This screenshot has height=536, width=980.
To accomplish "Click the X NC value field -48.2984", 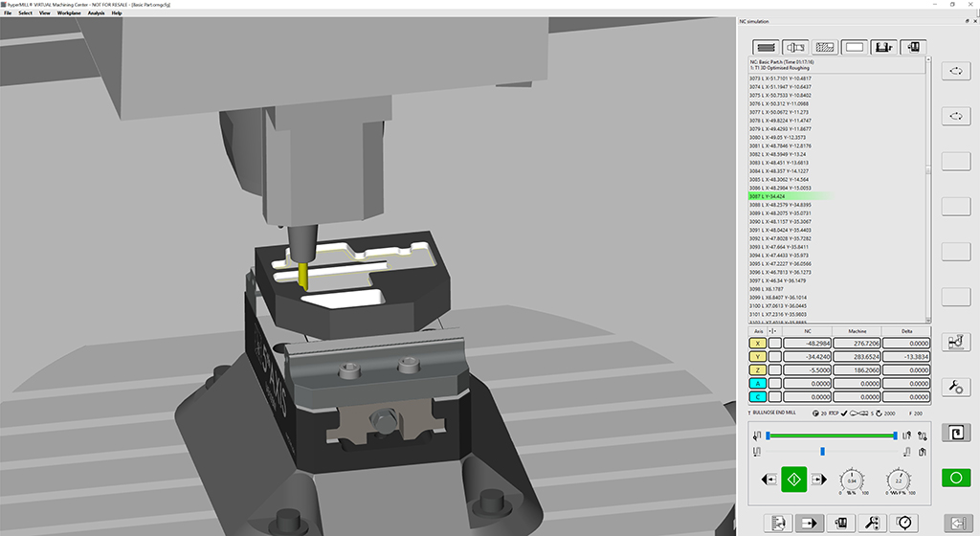I will click(x=808, y=343).
